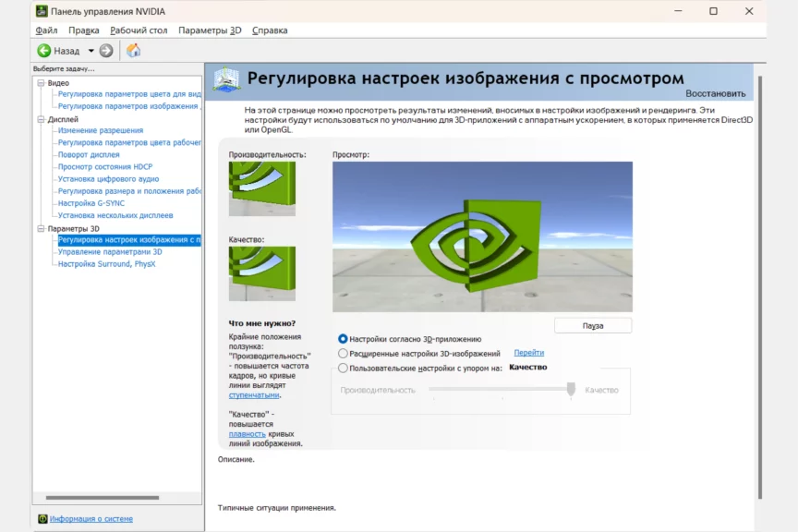Viewport: 798px width, 532px height.
Task: Click the Производительность preview thumbnail
Action: [262, 188]
